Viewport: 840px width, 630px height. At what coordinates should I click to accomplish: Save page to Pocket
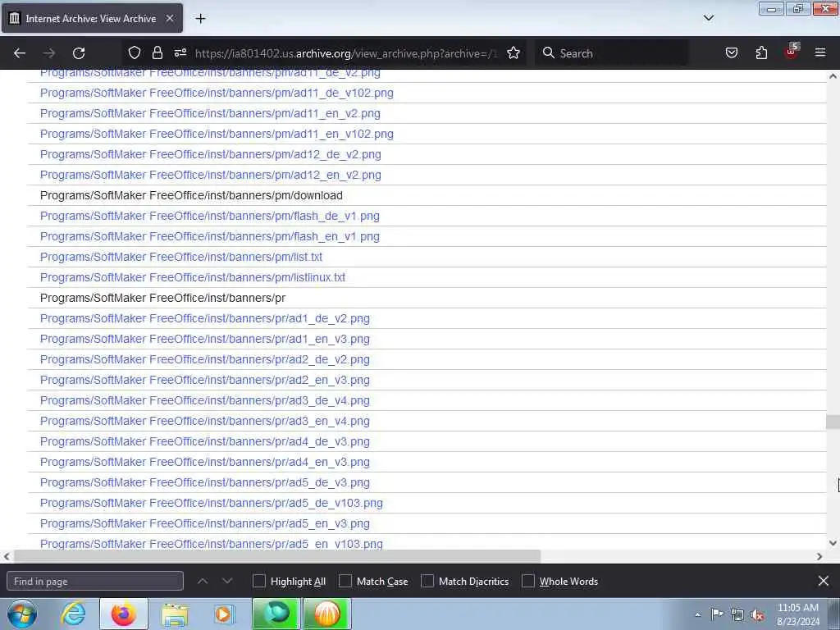coord(732,53)
